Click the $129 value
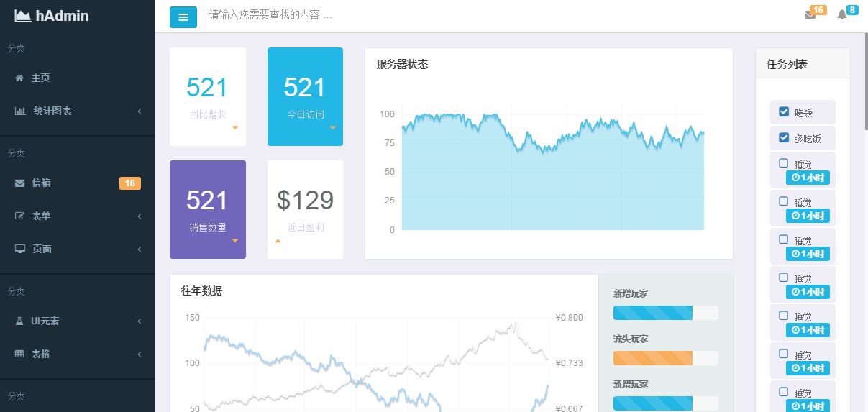This screenshot has height=412, width=868. coord(305,201)
